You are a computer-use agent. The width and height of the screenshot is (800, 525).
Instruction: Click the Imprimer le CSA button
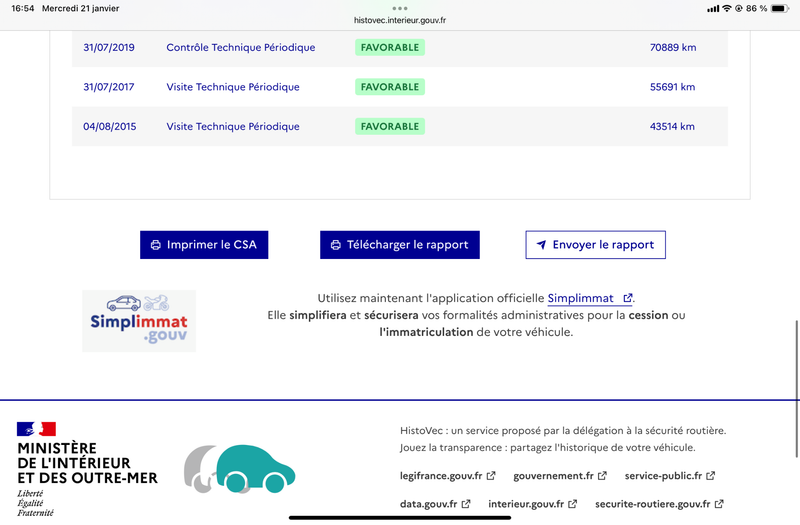(x=204, y=245)
